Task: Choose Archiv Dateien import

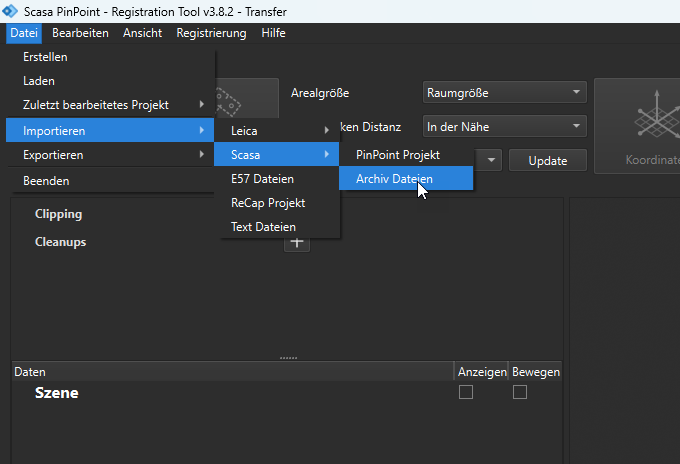Action: (406, 178)
